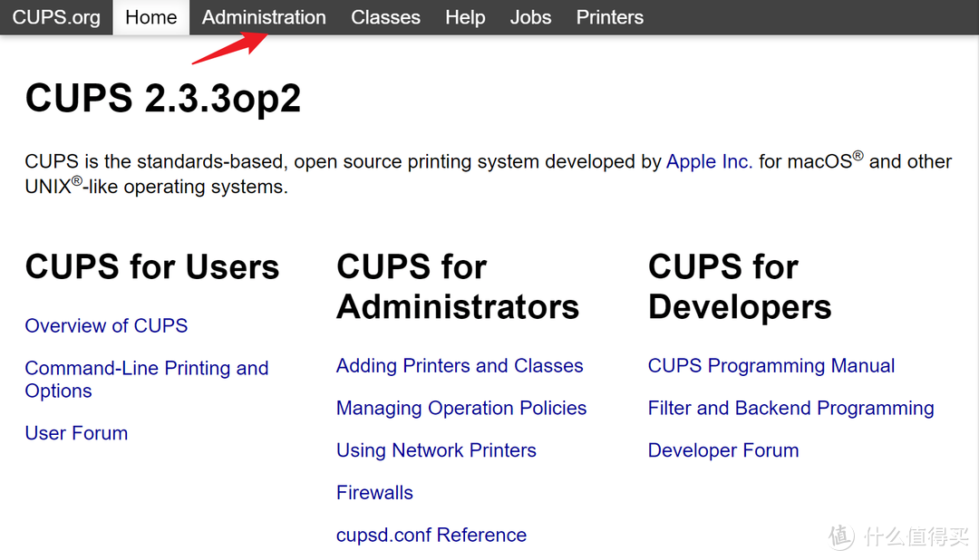
Task: Open the Administration tab
Action: click(x=264, y=17)
